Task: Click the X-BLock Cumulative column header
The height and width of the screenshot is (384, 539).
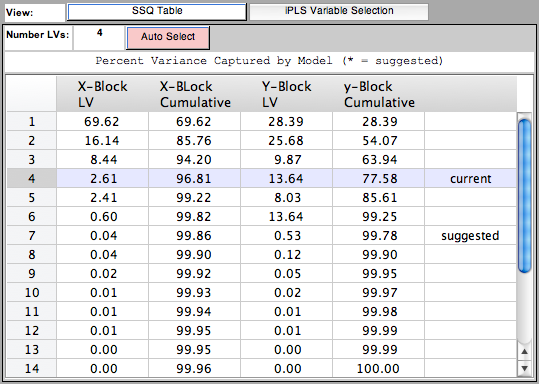Action: click(195, 94)
